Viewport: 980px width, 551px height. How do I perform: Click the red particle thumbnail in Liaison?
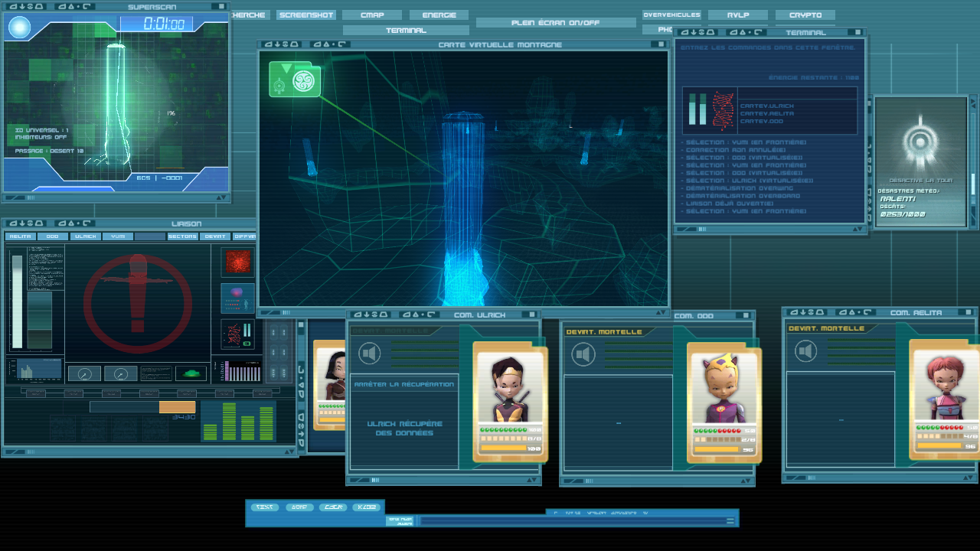pos(237,262)
